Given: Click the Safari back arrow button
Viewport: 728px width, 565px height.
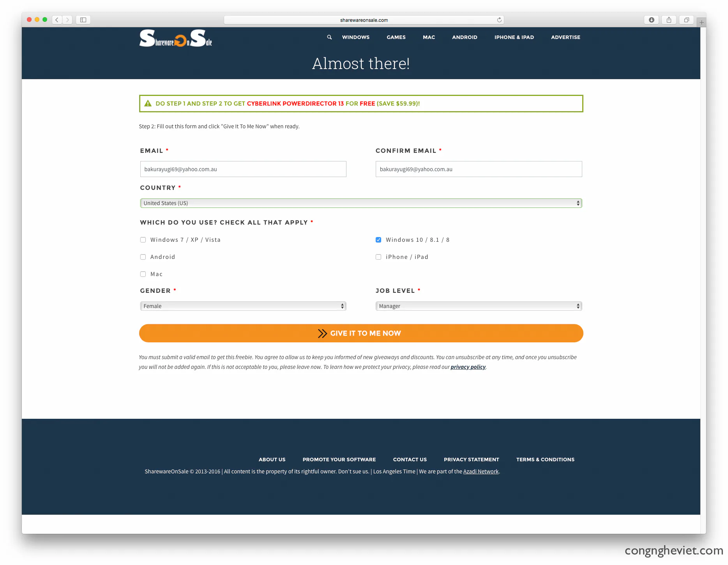Looking at the screenshot, I should click(57, 20).
